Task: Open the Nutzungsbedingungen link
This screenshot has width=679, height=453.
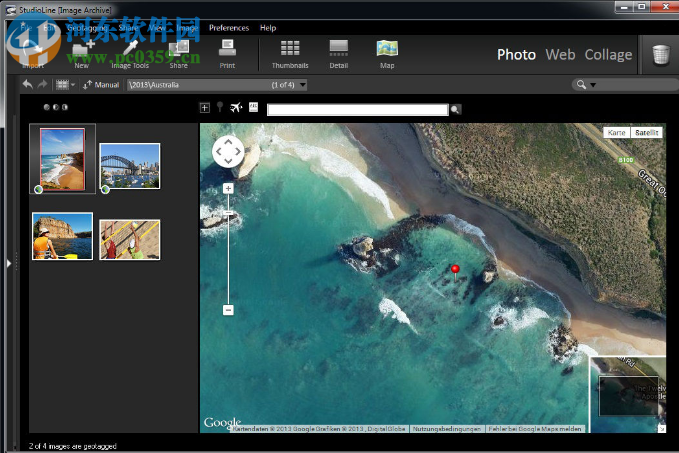Action: [x=446, y=429]
